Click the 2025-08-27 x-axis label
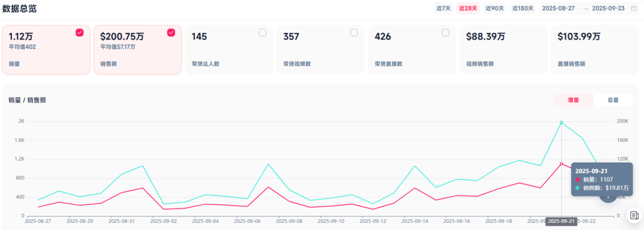The height and width of the screenshot is (230, 644). pyautogui.click(x=38, y=221)
